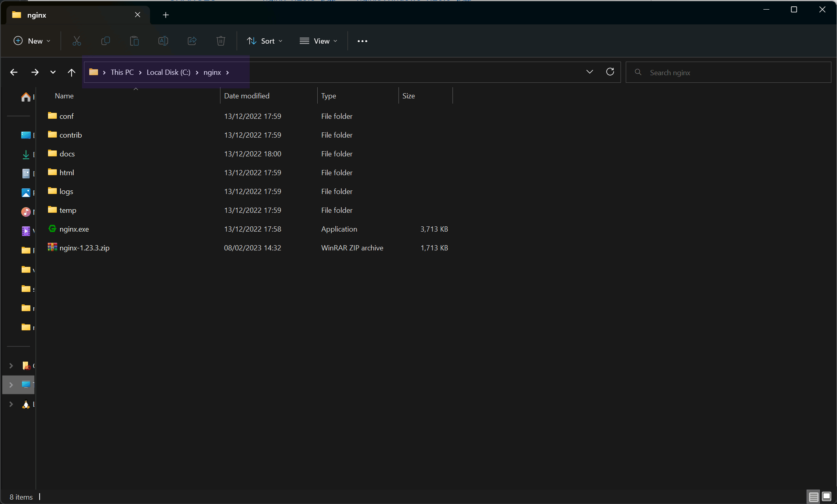Click the Copy icon in toolbar
Image resolution: width=837 pixels, height=504 pixels.
(x=105, y=41)
